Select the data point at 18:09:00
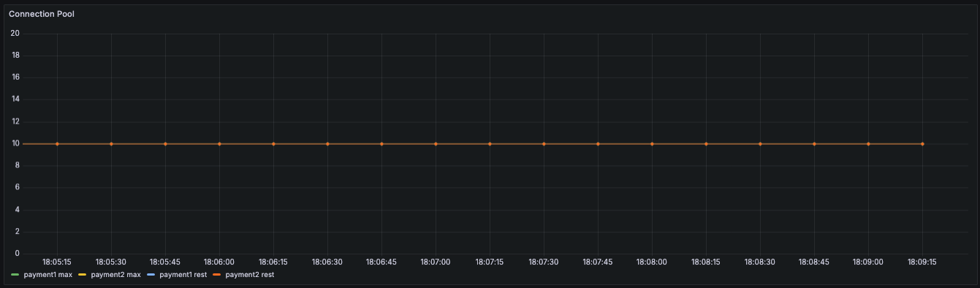This screenshot has height=288, width=980. click(x=868, y=144)
